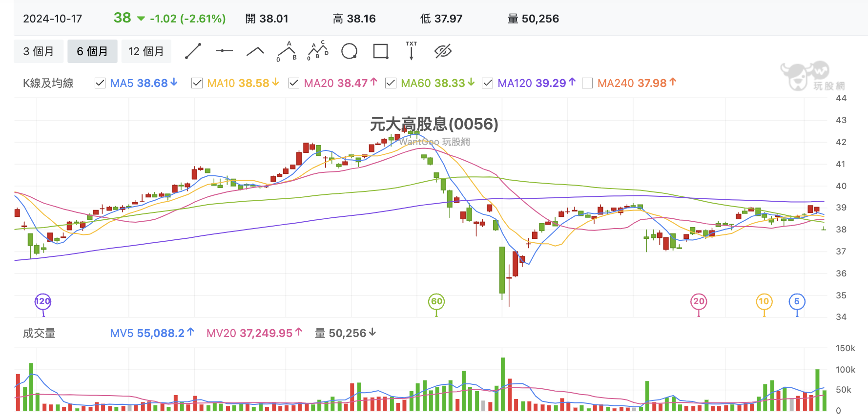Click the low price 低 37.97
Screen dimensions: 868x420
point(441,19)
